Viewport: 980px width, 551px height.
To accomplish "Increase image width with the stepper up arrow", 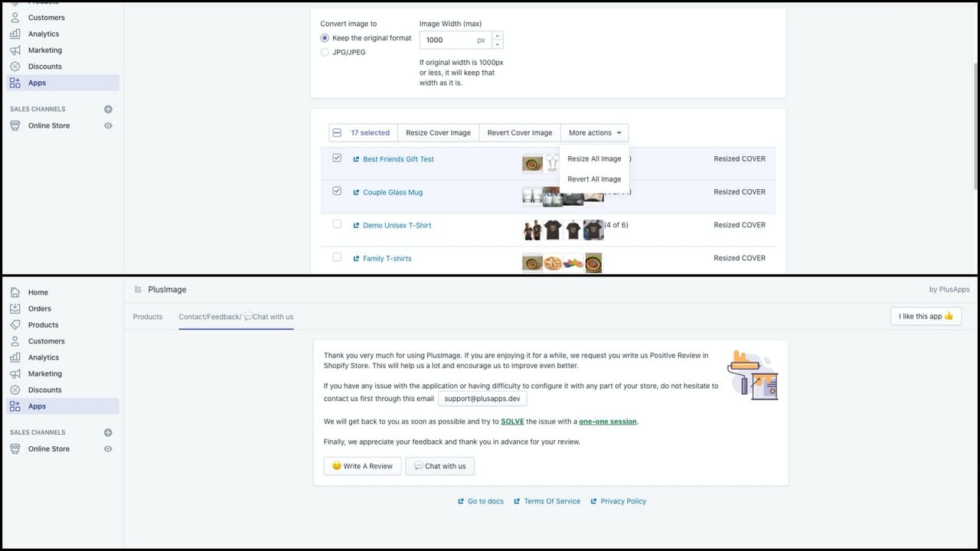I will [x=498, y=35].
